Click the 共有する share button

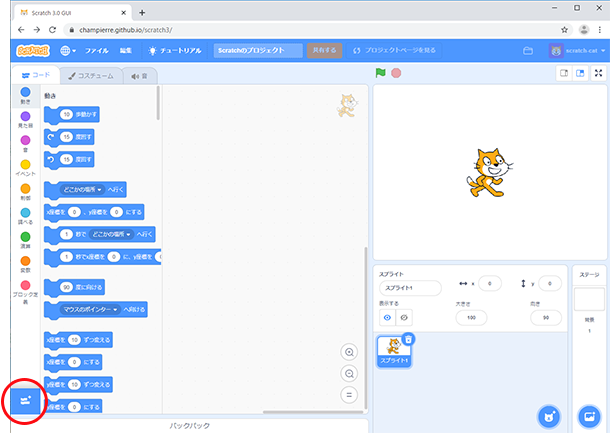(324, 51)
